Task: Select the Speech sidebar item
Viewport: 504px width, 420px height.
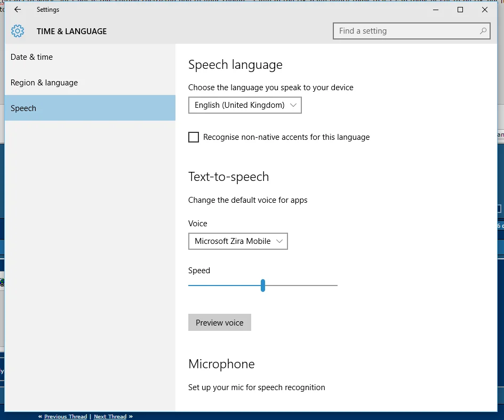Action: pos(90,108)
